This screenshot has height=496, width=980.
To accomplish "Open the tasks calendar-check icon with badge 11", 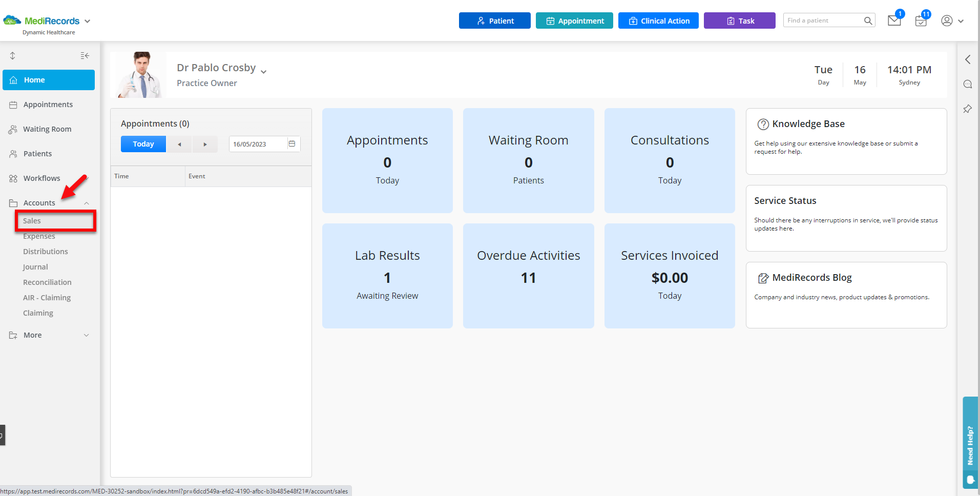I will (921, 22).
